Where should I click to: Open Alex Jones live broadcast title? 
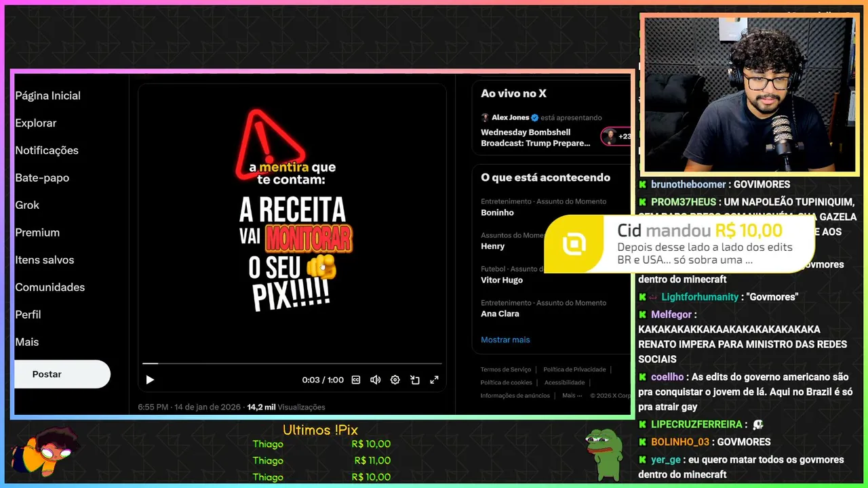click(x=536, y=138)
